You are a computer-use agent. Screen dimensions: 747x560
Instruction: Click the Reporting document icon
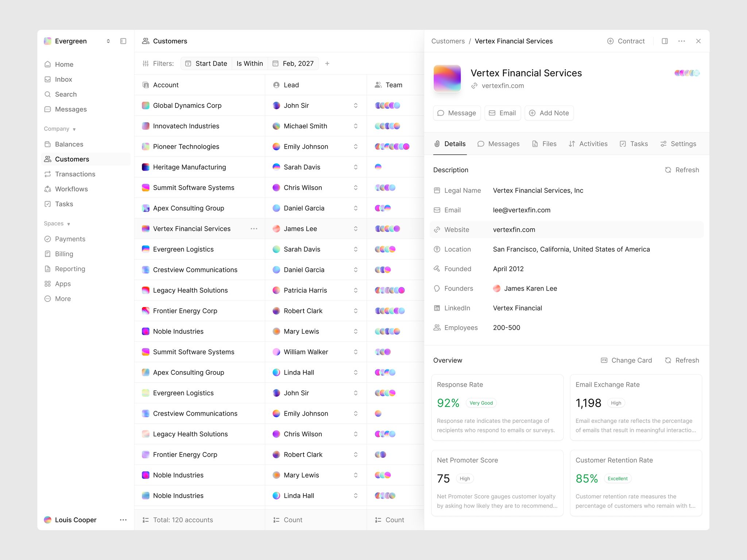(47, 269)
